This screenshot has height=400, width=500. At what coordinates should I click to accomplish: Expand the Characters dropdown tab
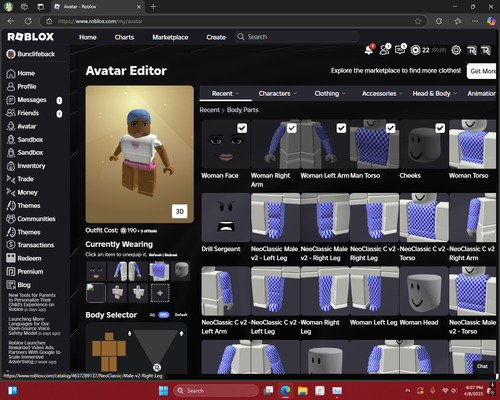tap(277, 94)
